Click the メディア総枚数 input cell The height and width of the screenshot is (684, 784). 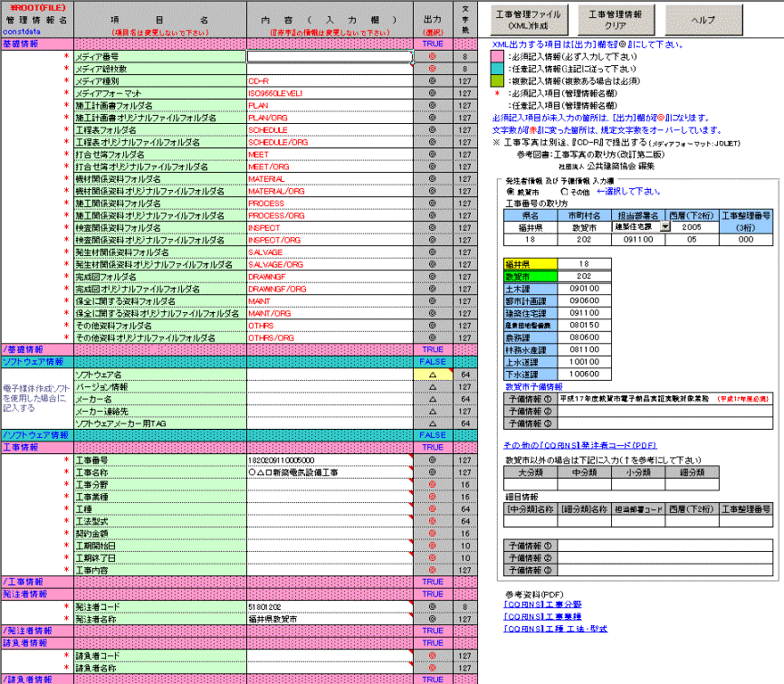[x=330, y=69]
